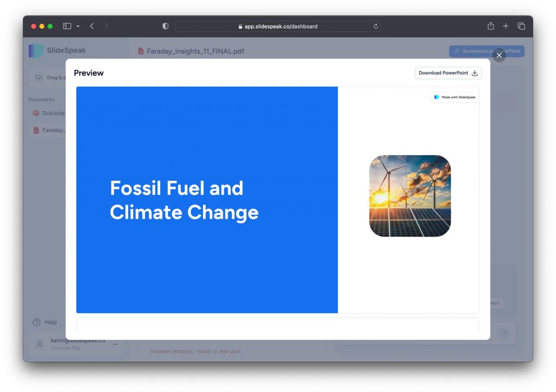This screenshot has width=556, height=392.
Task: Open a new tab with the plus icon
Action: (506, 26)
